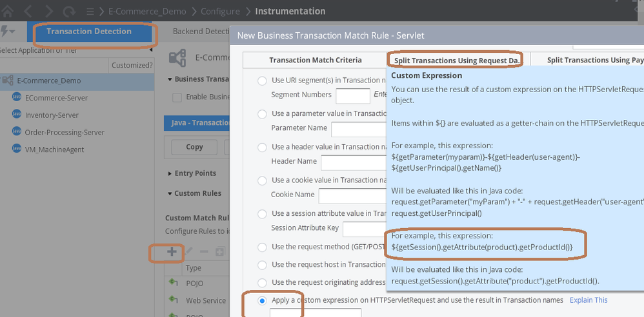Select Apply a custom expression radio button
This screenshot has height=317, width=644.
pos(262,300)
